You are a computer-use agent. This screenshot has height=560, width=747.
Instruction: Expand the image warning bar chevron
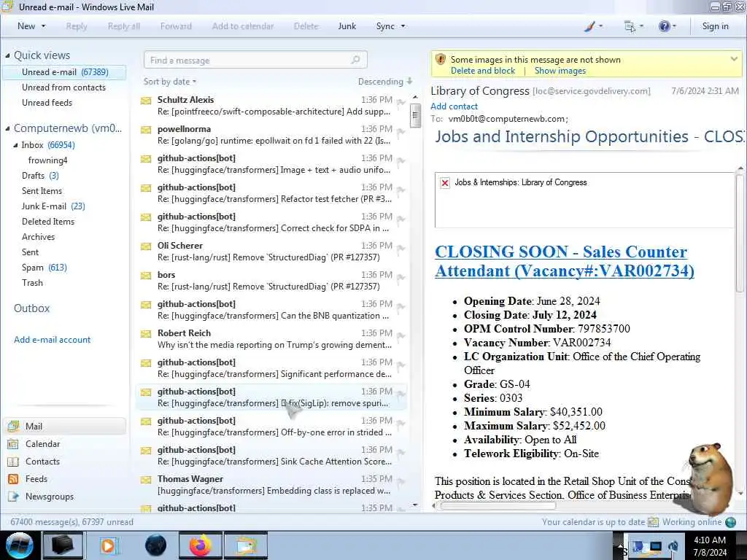(x=734, y=59)
